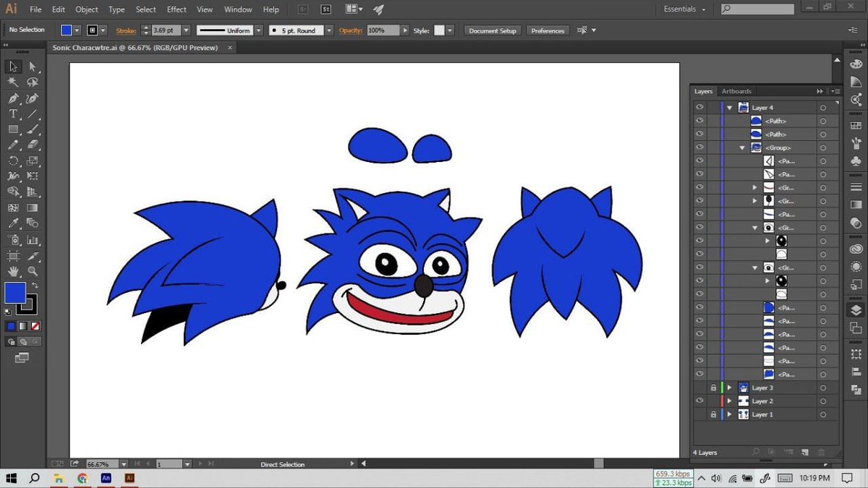The width and height of the screenshot is (868, 488).
Task: Click the Preferences button
Action: tap(548, 30)
